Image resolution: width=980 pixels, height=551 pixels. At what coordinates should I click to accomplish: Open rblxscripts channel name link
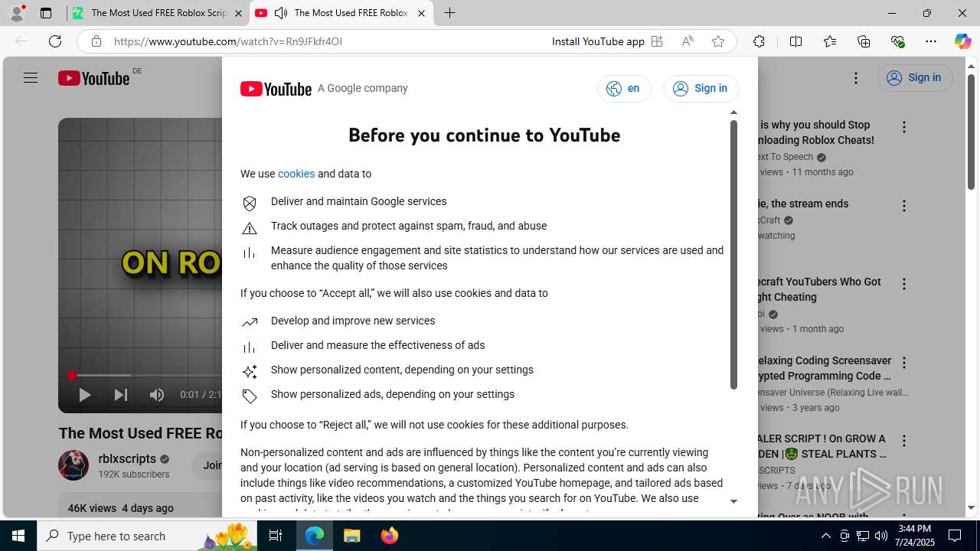tap(127, 459)
